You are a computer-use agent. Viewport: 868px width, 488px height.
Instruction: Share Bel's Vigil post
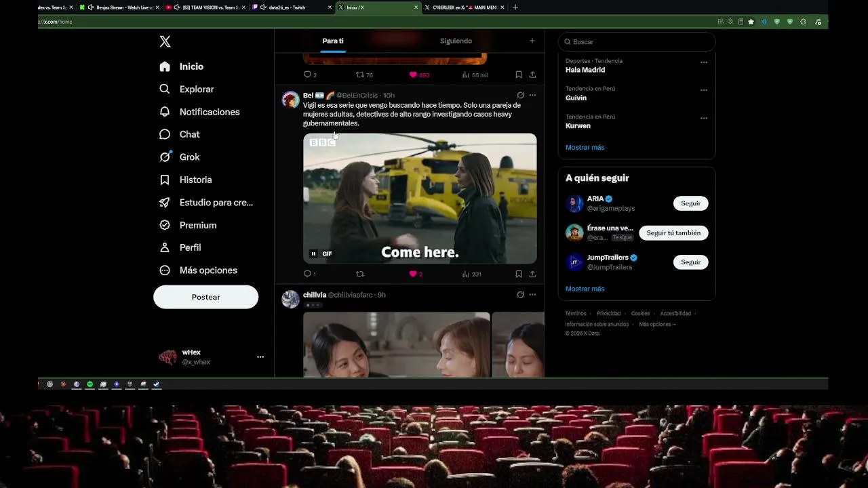(x=532, y=274)
